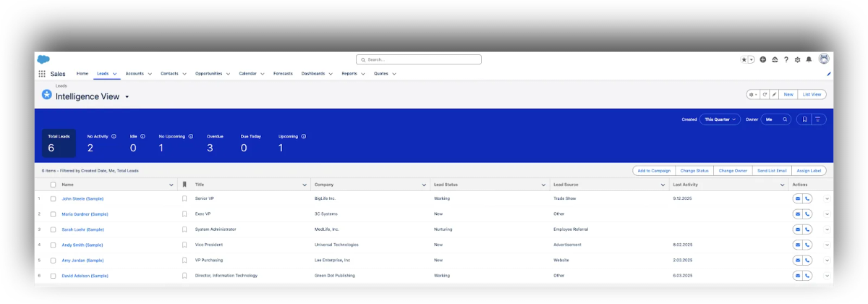Show info for No Upcoming metric
Screen dimensions: 868x304
pos(190,136)
